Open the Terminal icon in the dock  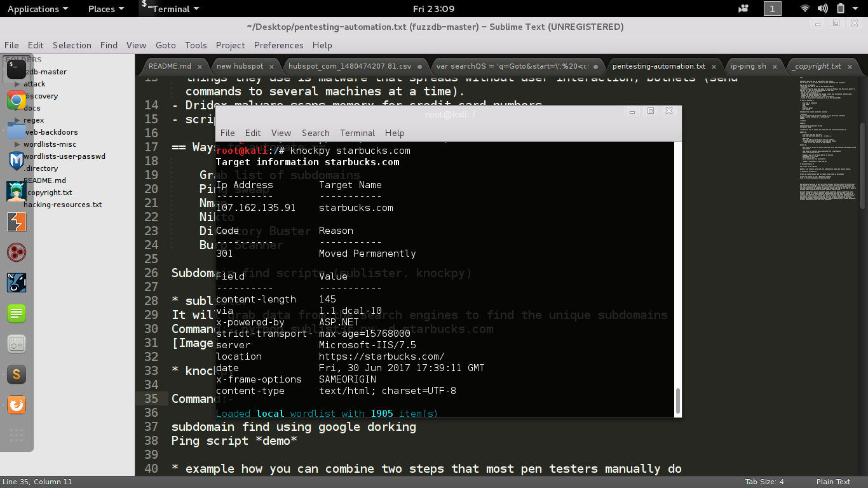coord(17,70)
